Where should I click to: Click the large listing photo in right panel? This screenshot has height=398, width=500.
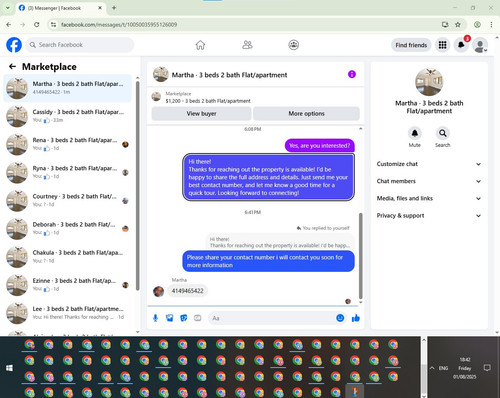click(x=429, y=82)
